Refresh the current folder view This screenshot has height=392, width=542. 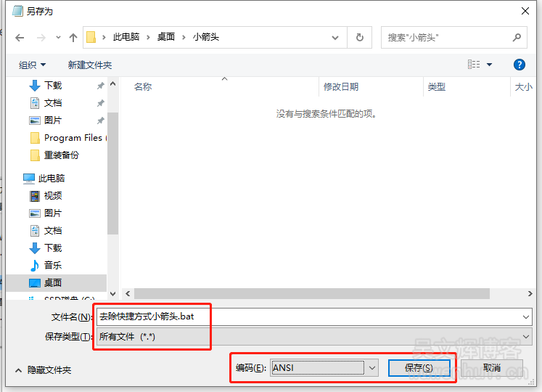coord(359,37)
